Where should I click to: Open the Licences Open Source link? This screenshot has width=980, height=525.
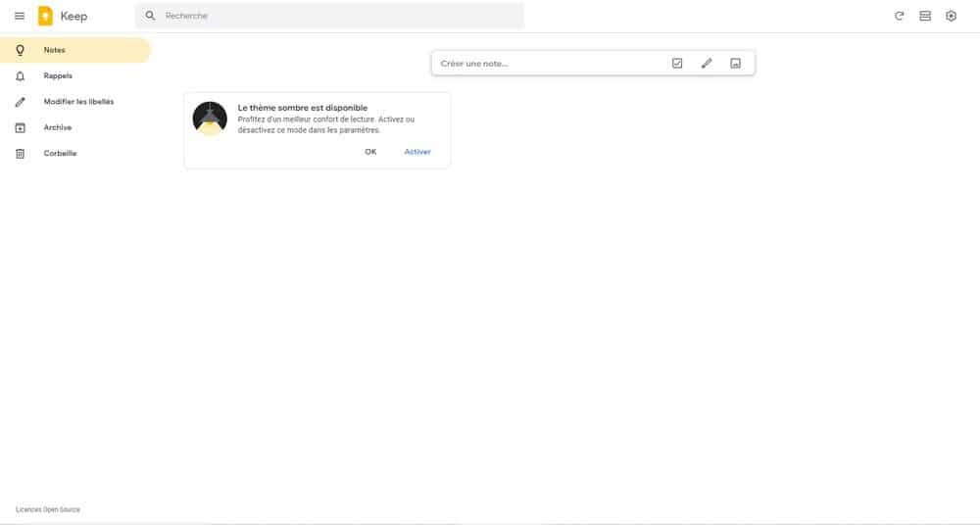click(48, 509)
